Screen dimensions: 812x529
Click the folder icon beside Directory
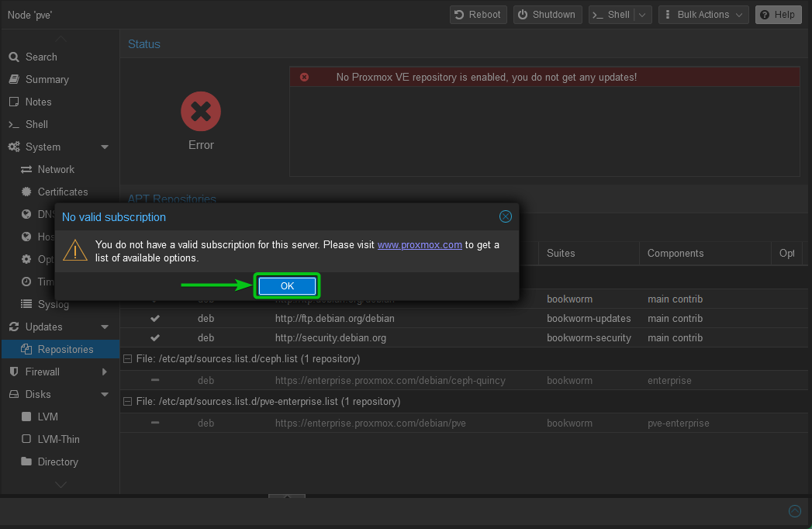[26, 461]
